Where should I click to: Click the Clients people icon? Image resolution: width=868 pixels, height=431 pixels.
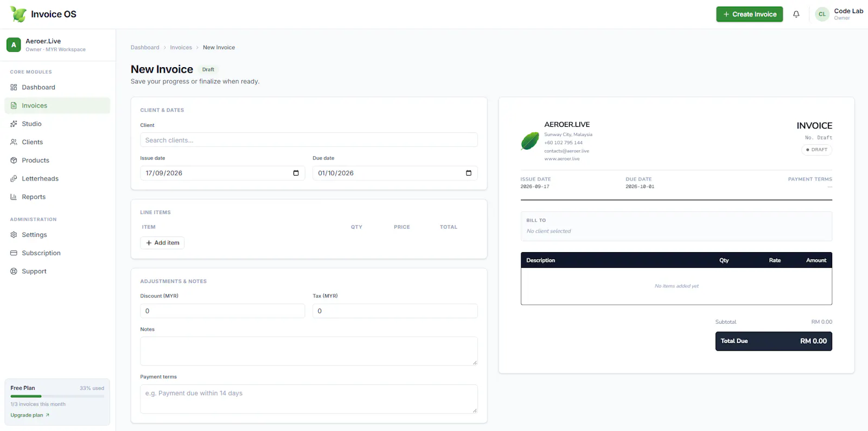pos(14,142)
